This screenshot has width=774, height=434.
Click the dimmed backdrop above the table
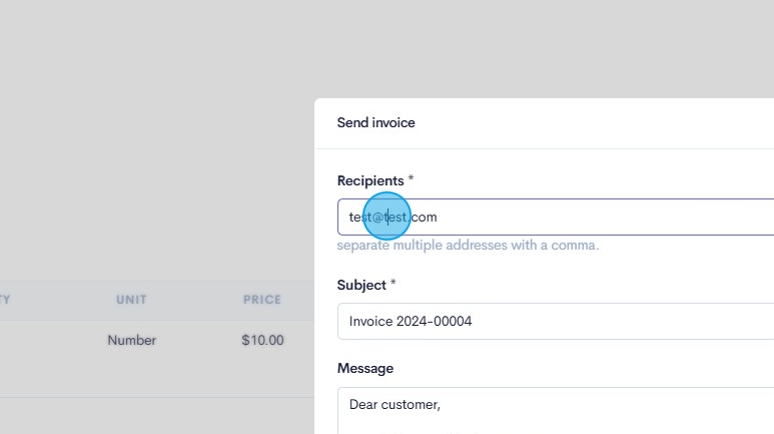[150, 150]
